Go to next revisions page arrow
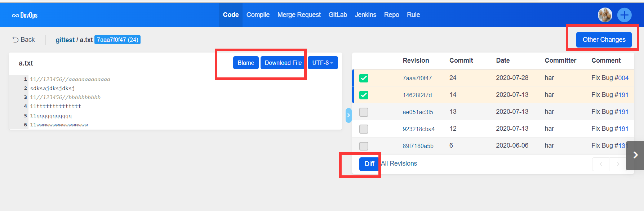Viewport: 644px width, 211px height. (x=618, y=164)
